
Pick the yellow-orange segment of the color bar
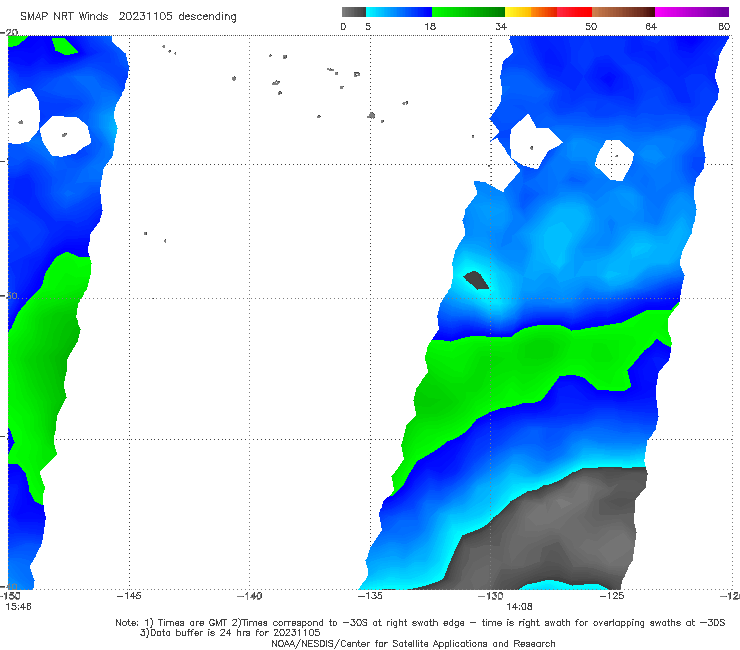[x=531, y=12]
